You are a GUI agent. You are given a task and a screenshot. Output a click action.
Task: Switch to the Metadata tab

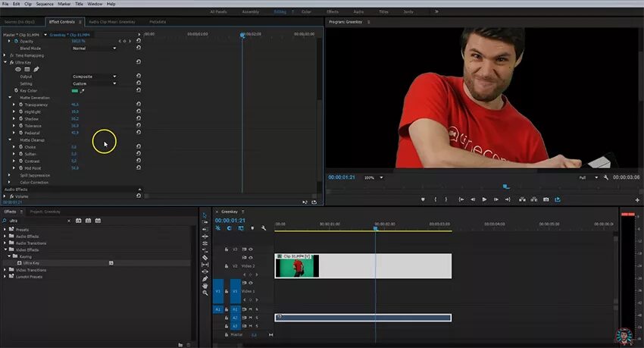point(158,22)
